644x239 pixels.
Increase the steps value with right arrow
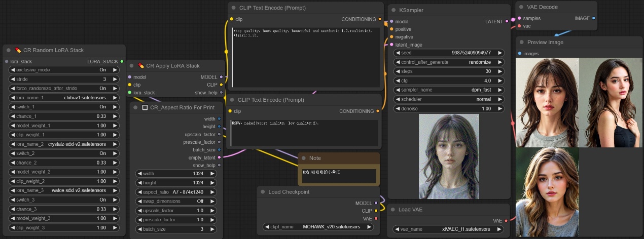(500, 71)
